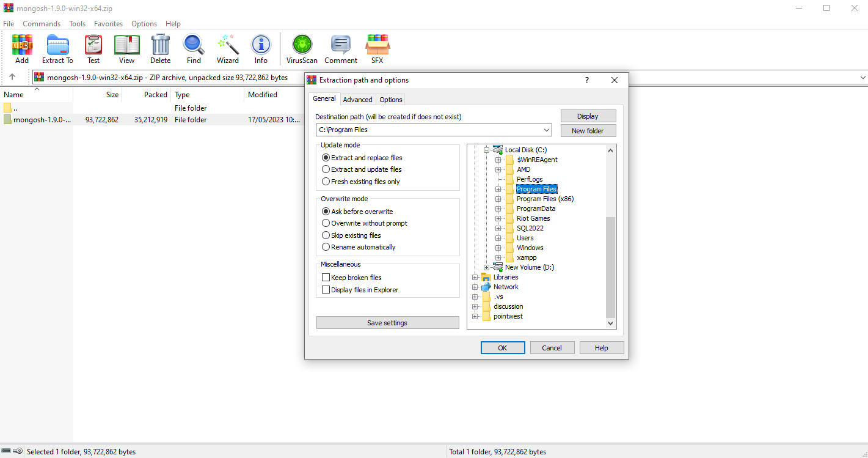The width and height of the screenshot is (868, 458).
Task: Click the WinRAR title bar icon
Action: (9, 8)
